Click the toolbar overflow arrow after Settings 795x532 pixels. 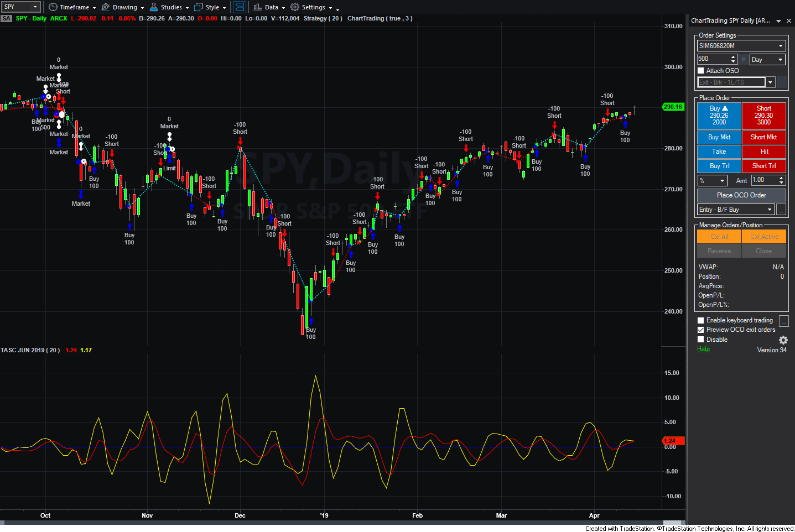[337, 9]
